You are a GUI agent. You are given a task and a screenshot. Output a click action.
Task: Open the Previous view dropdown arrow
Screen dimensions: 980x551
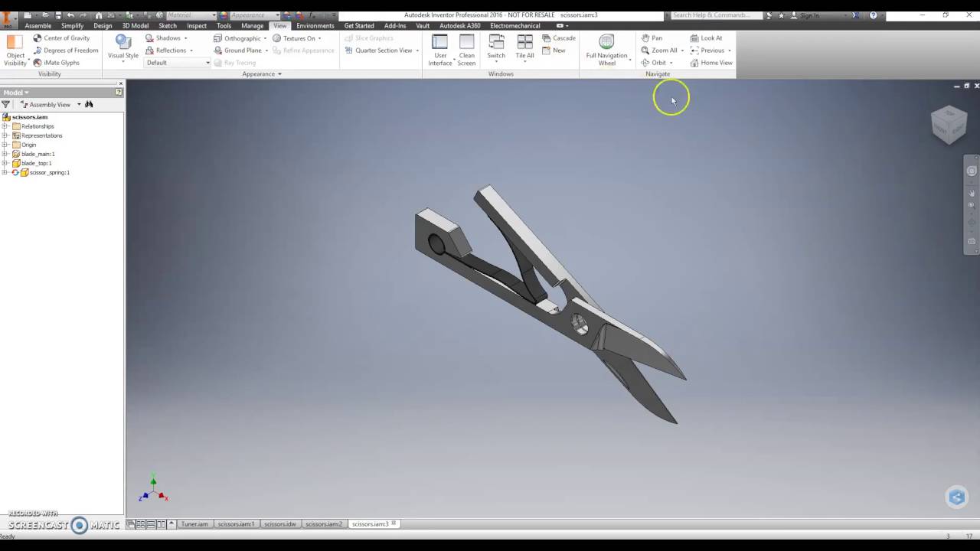tap(729, 51)
